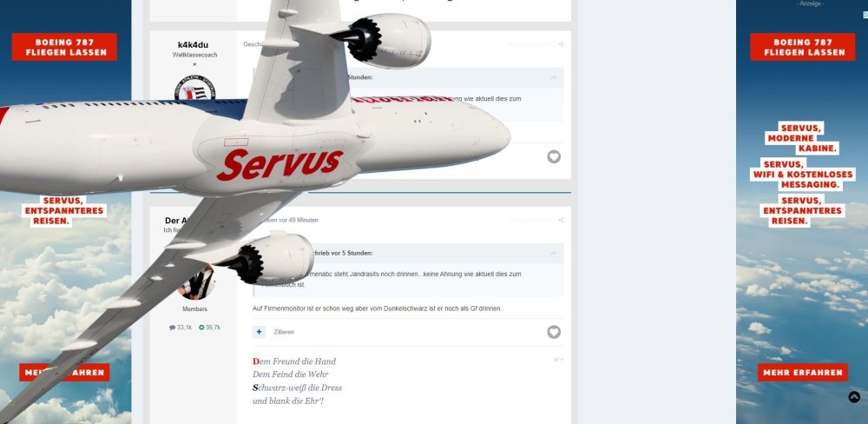Click the "vor 49 Minuten" timestamp link
Image resolution: width=868 pixels, height=424 pixels.
299,220
